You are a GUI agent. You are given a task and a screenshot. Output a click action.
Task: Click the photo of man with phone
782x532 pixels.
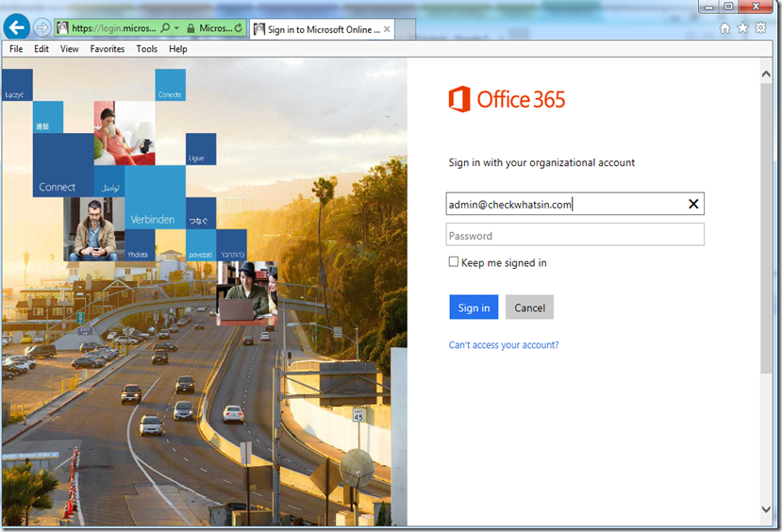[x=93, y=229]
